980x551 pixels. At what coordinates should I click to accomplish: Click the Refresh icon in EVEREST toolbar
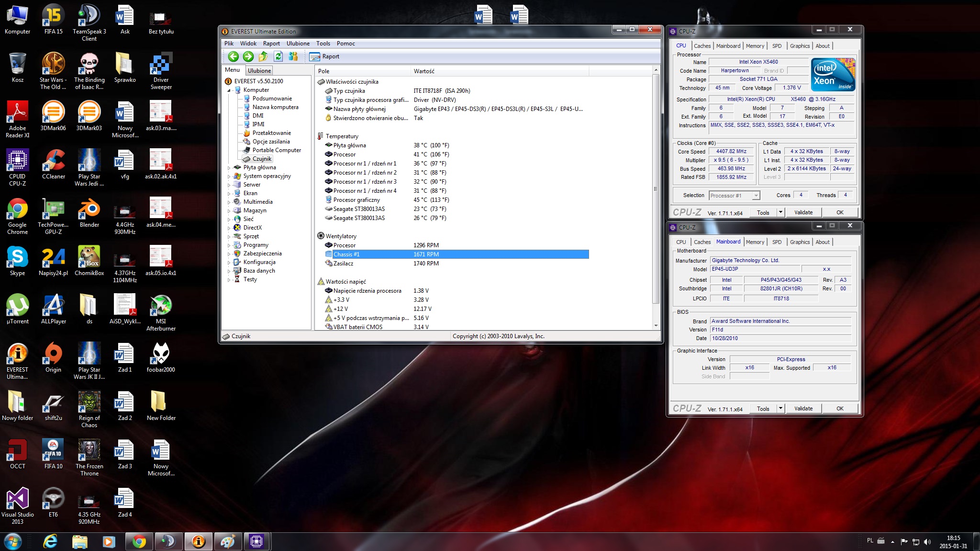278,56
